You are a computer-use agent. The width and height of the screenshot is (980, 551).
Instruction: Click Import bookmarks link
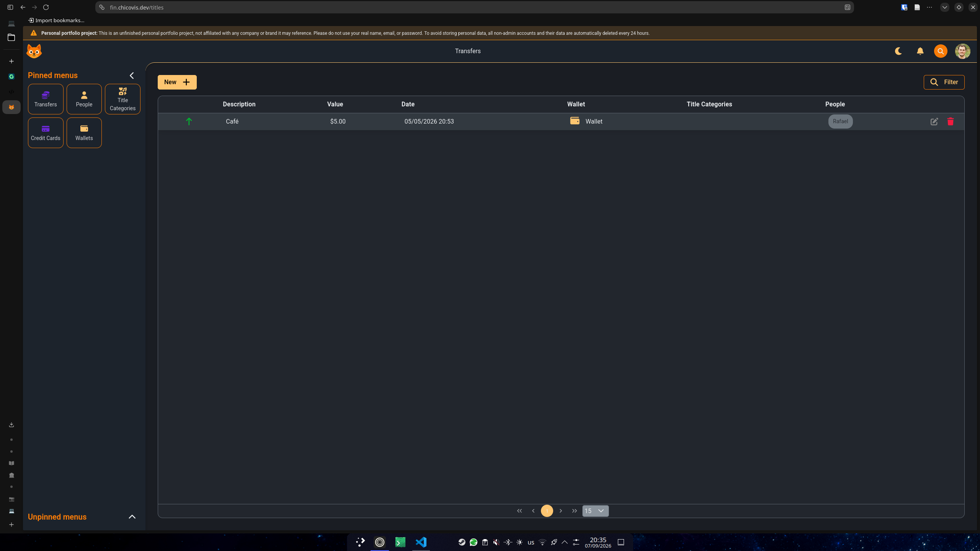[56, 20]
